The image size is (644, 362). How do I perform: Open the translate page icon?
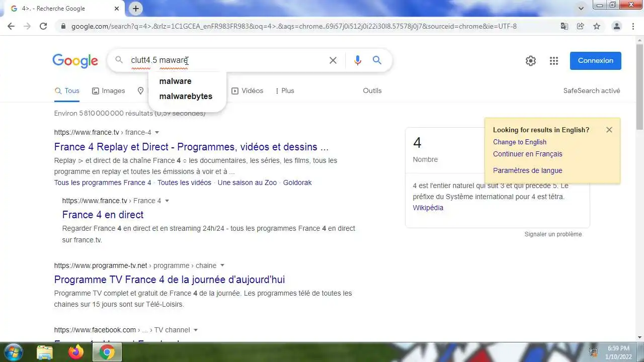pyautogui.click(x=565, y=26)
